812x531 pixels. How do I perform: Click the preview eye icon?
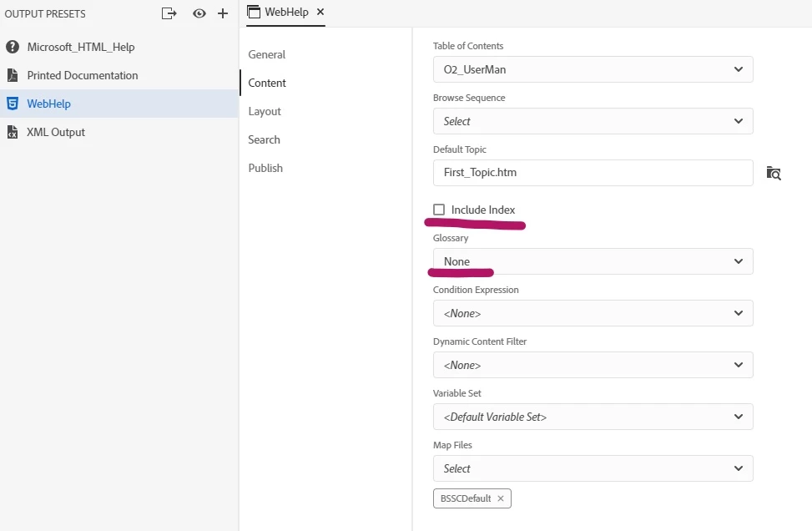point(199,13)
